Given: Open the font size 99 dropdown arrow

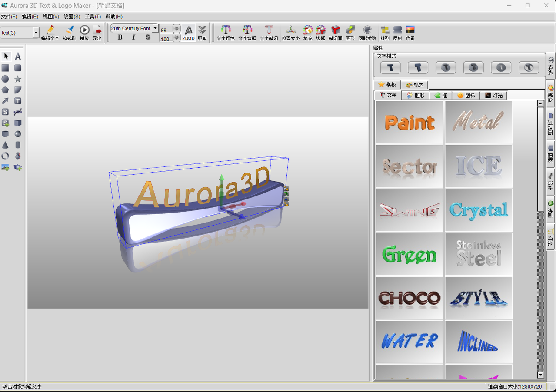Looking at the screenshot, I should pos(176,29).
